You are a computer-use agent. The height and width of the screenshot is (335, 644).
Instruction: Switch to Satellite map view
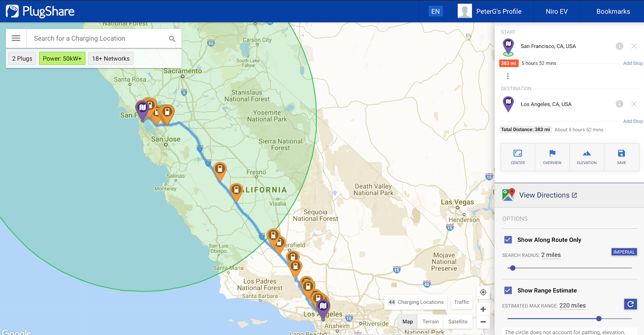pos(458,322)
